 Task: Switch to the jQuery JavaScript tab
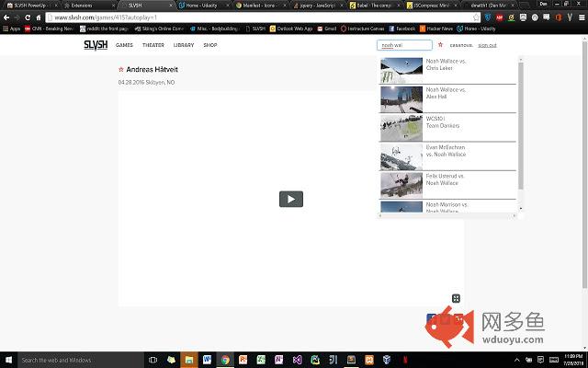click(x=317, y=6)
